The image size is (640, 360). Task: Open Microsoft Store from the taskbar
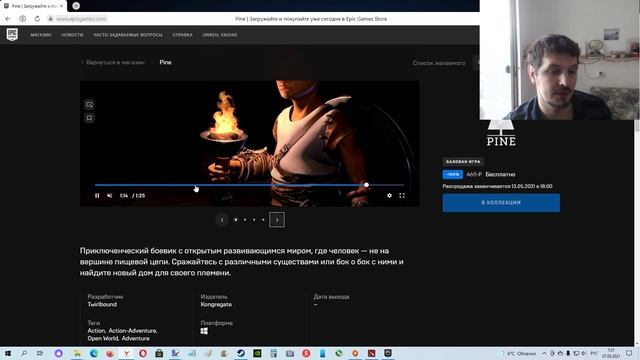click(159, 353)
